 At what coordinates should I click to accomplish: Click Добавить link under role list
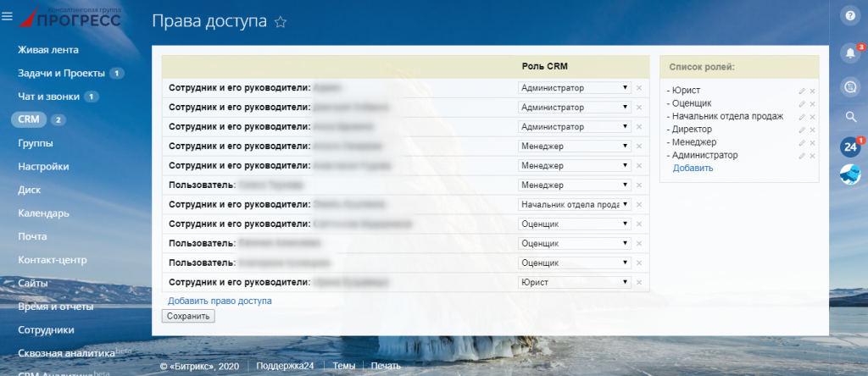(693, 168)
